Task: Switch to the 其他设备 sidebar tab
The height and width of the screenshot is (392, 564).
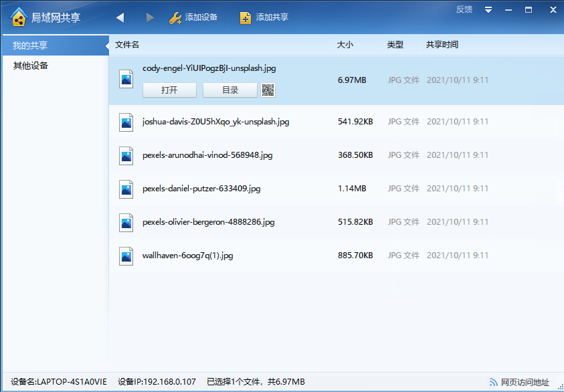Action: tap(56, 66)
